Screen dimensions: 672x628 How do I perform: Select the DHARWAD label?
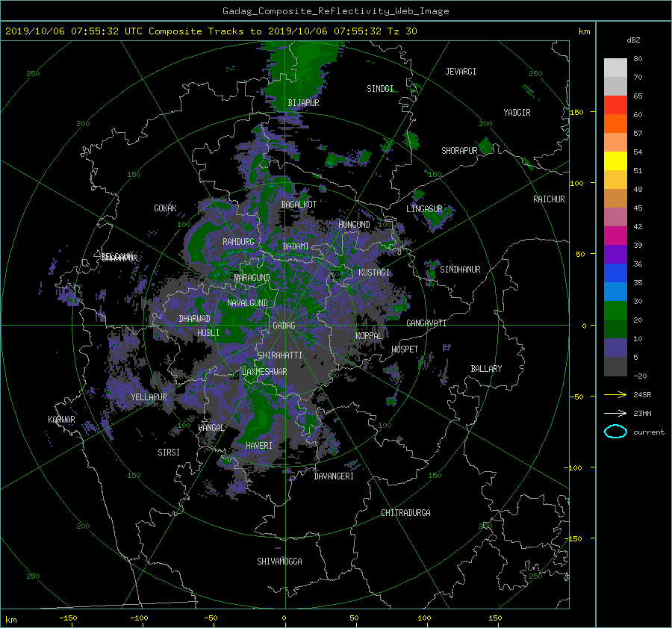tap(195, 319)
